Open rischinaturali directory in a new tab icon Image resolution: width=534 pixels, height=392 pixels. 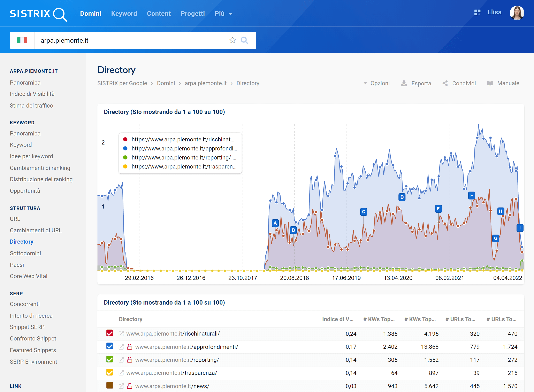click(121, 334)
